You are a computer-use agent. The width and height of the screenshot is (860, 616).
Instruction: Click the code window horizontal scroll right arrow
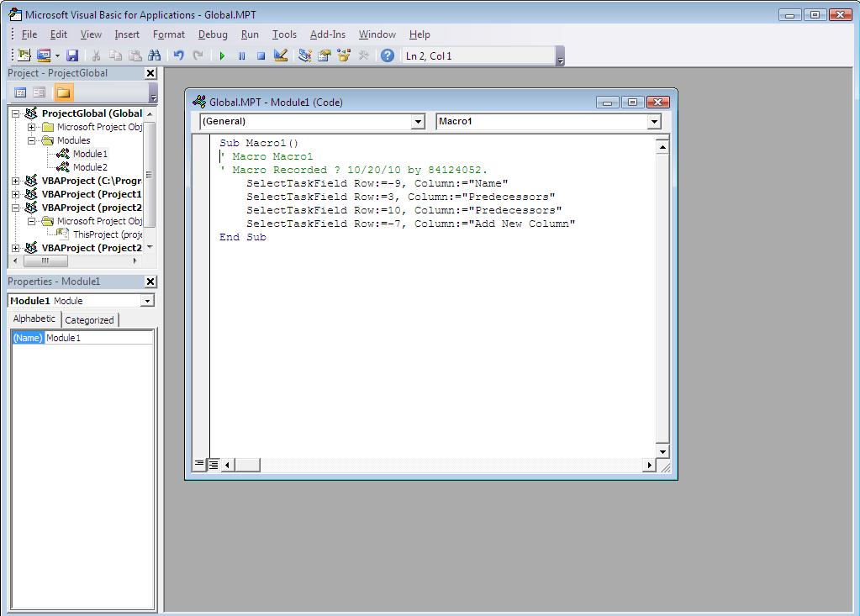[649, 465]
